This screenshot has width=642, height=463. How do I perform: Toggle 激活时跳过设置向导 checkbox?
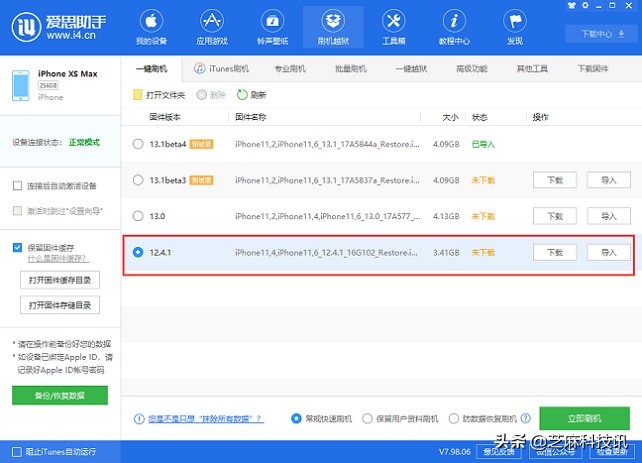pyautogui.click(x=17, y=211)
